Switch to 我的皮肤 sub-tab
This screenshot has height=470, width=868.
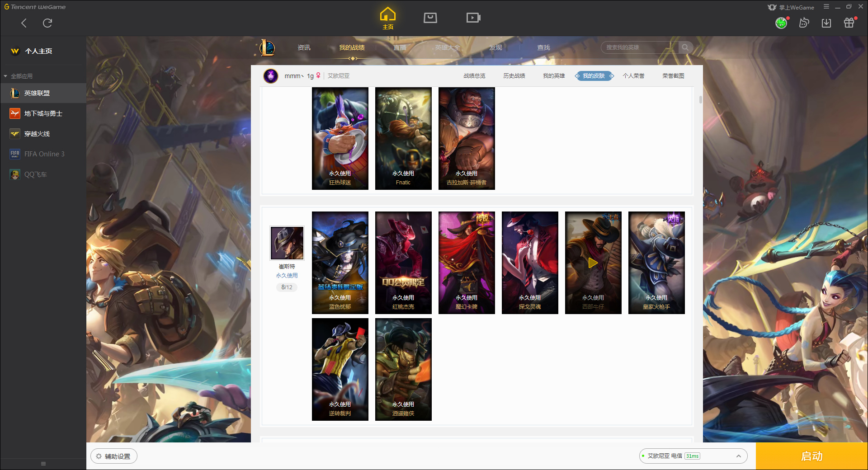pos(594,76)
